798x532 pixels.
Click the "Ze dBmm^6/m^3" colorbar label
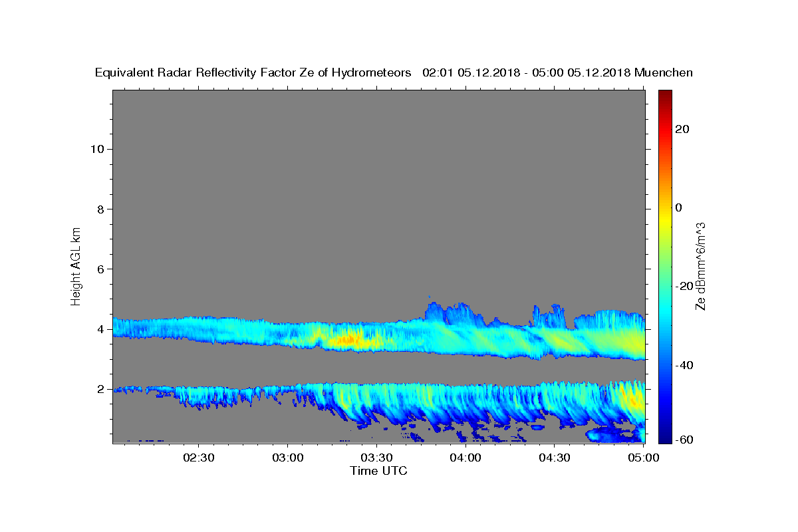coord(700,265)
